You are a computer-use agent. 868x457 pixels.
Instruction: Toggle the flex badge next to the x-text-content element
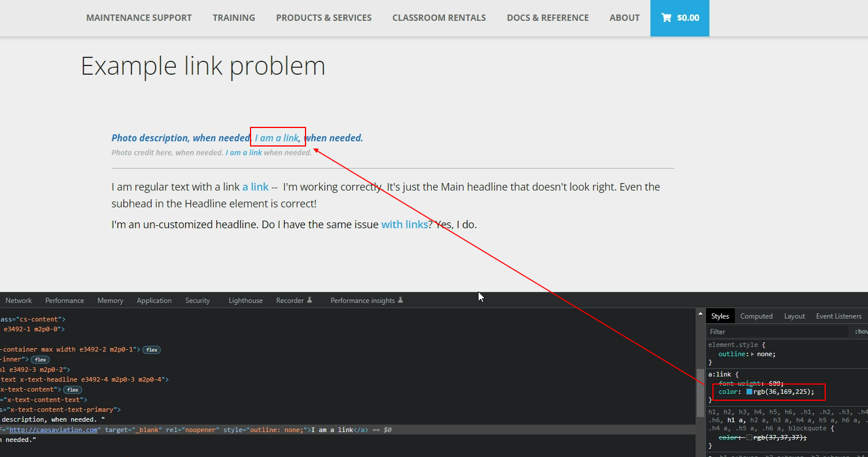click(72, 390)
